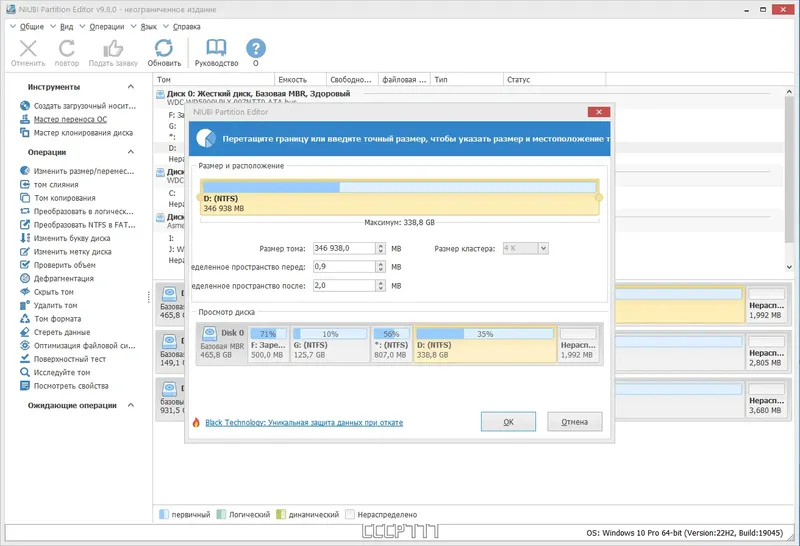The width and height of the screenshot is (800, 546).
Task: Select Создать загрузочный носитель tool
Action: coord(79,106)
